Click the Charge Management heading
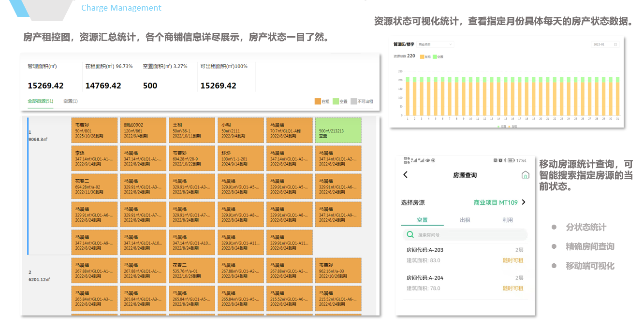The height and width of the screenshot is (329, 644). click(x=121, y=8)
